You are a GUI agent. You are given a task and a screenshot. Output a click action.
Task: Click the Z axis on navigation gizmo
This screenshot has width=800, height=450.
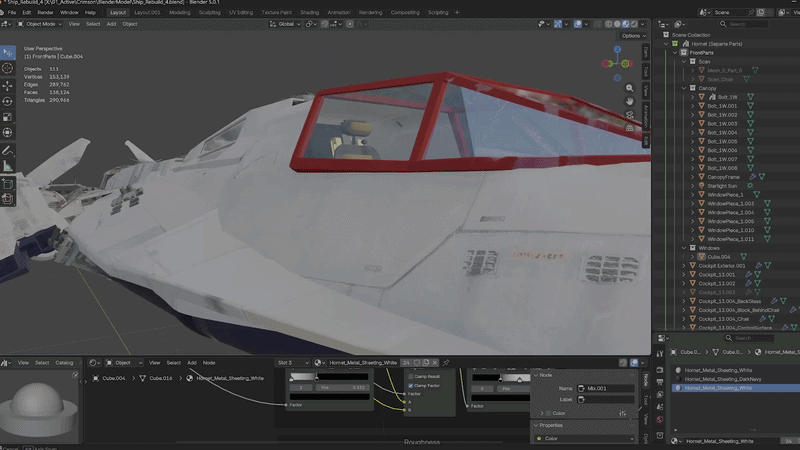(x=617, y=49)
